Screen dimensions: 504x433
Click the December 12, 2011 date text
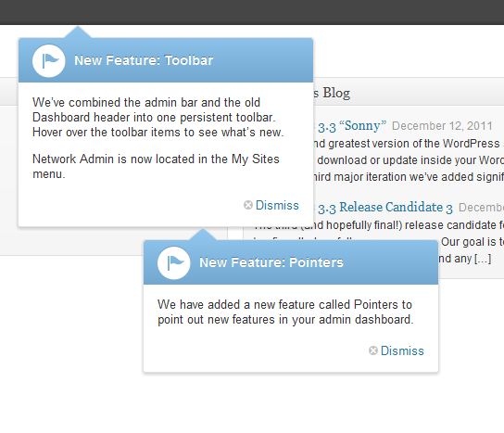(x=442, y=126)
